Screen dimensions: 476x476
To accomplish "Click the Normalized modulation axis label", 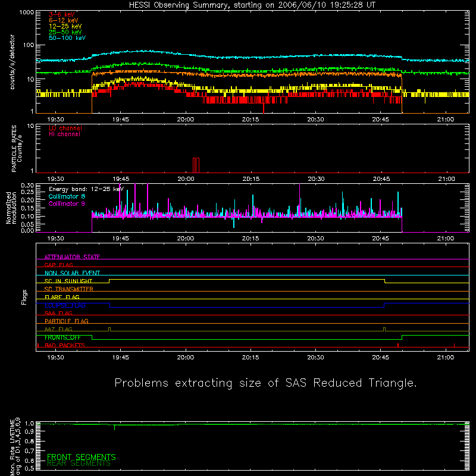I will [11, 208].
